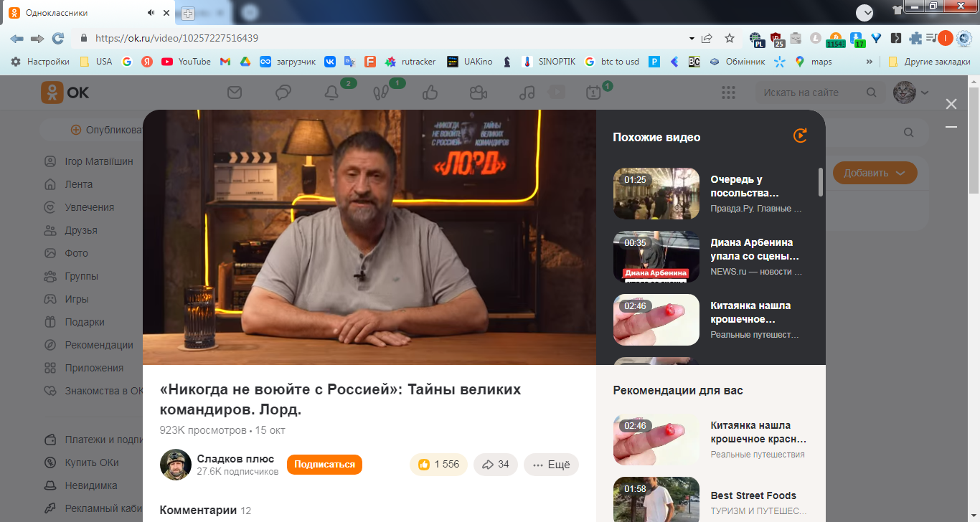
Task: Open the OK messages envelope icon
Action: tap(234, 92)
